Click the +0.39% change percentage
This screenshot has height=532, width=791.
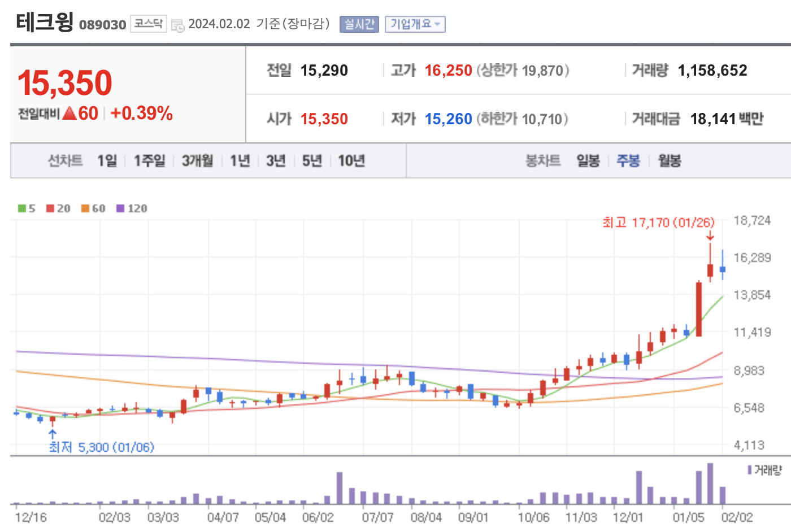141,114
